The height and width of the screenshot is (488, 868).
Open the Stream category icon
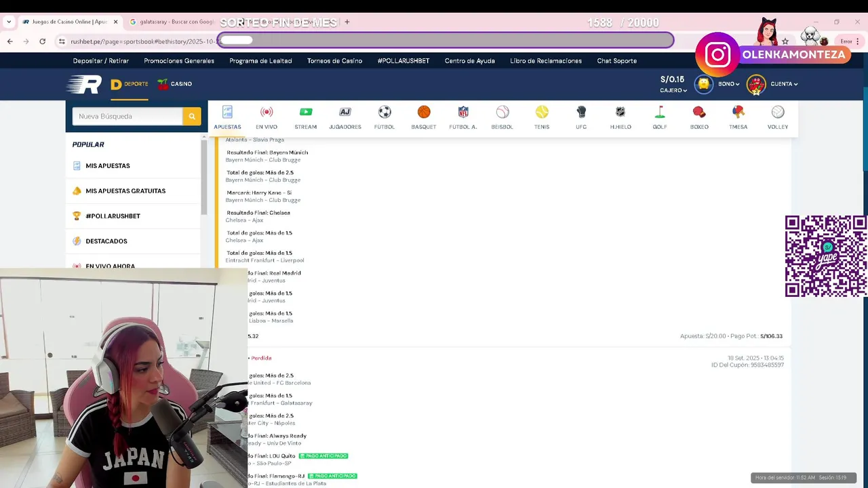[306, 112]
